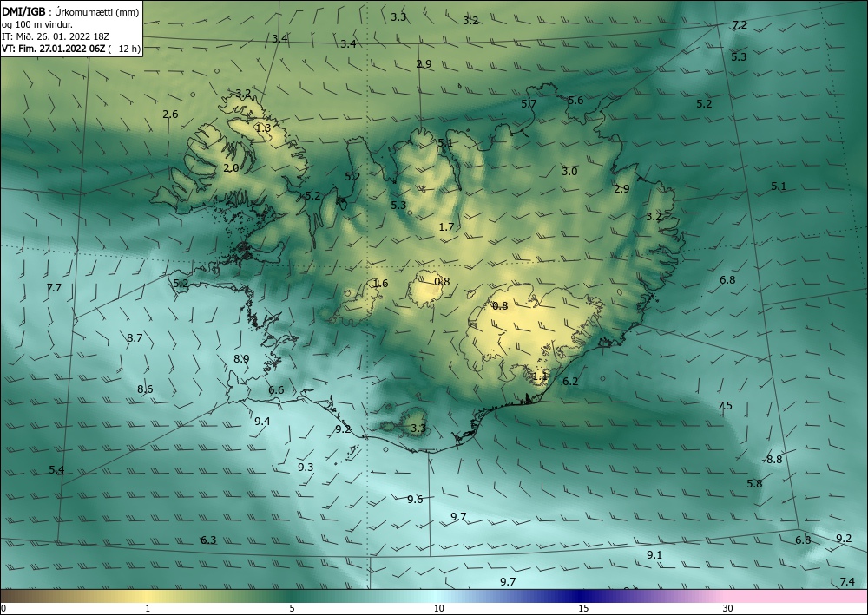Click the 9.6 value on the map

[415, 500]
